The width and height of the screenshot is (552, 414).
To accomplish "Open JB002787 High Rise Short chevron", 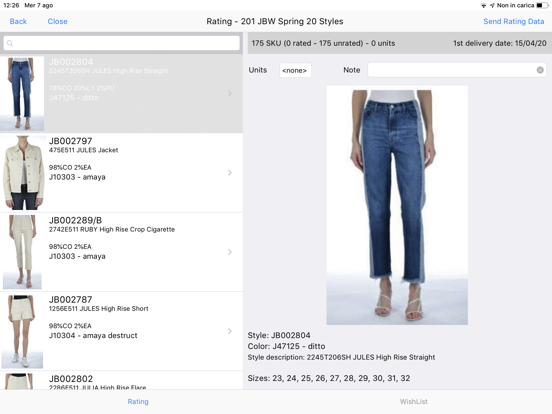I will tap(230, 331).
